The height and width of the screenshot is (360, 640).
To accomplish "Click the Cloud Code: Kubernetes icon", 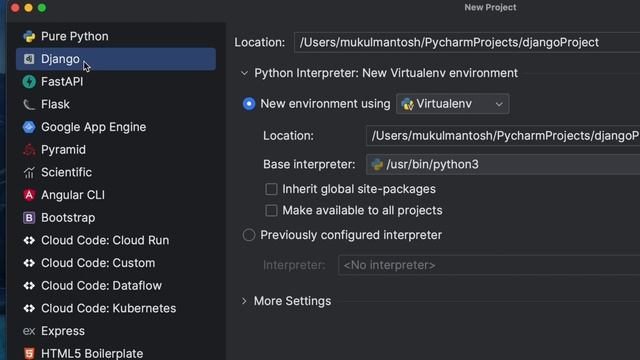I will coord(29,309).
